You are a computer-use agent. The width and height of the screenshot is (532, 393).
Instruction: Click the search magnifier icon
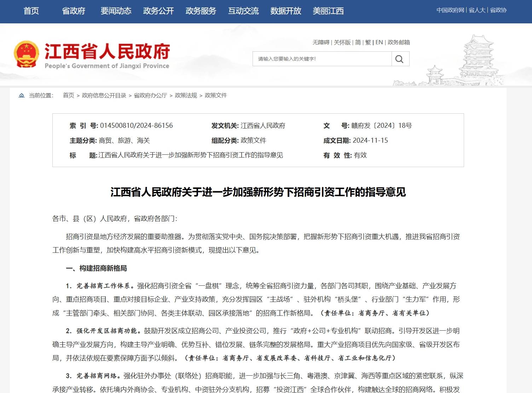tap(400, 59)
